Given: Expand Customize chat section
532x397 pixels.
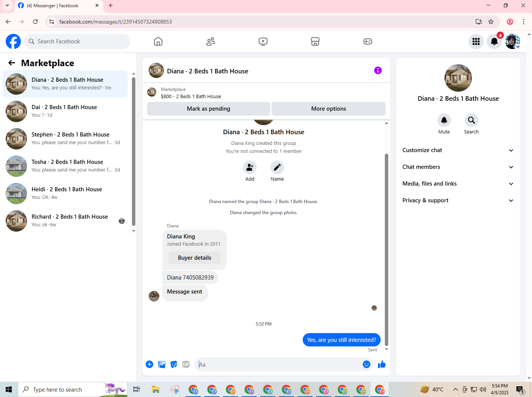Looking at the screenshot, I should coord(458,150).
